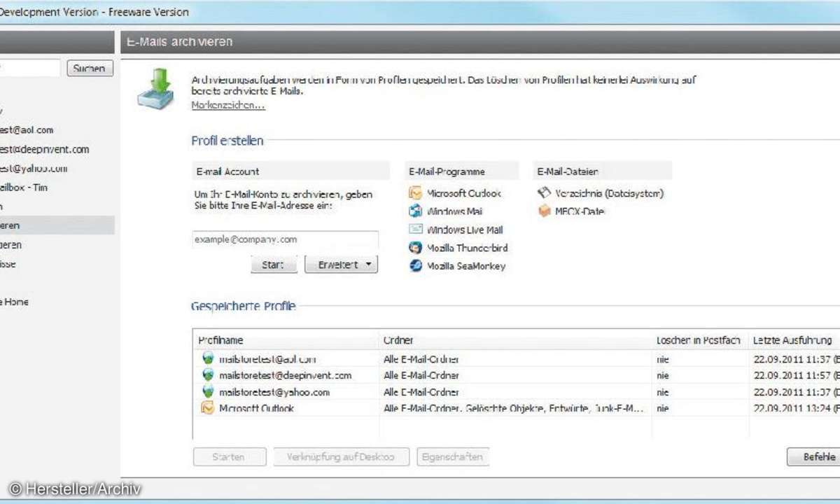Open the Befehle dropdown button
This screenshot has width=840, height=504.
(x=813, y=457)
